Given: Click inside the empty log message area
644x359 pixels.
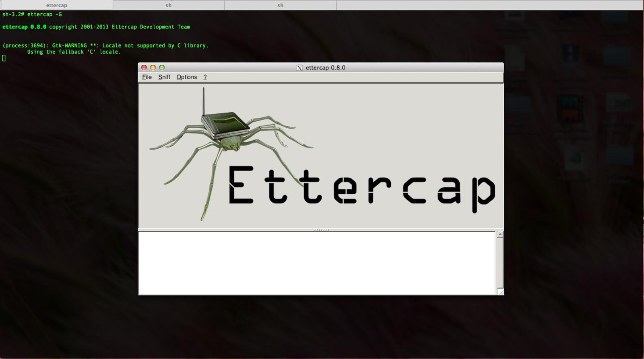Looking at the screenshot, I should click(x=317, y=263).
